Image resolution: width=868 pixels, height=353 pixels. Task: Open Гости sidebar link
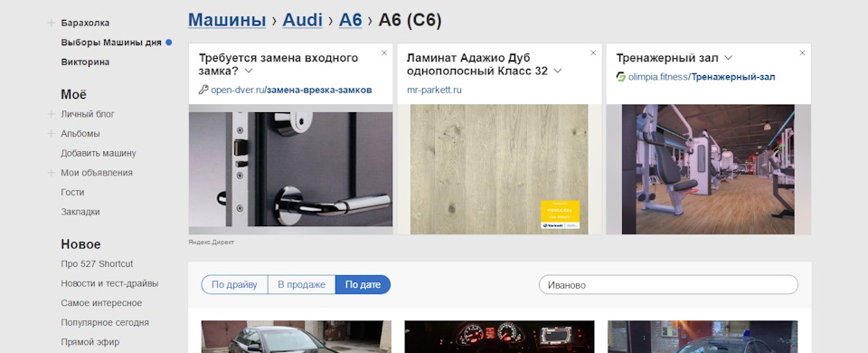pyautogui.click(x=72, y=192)
